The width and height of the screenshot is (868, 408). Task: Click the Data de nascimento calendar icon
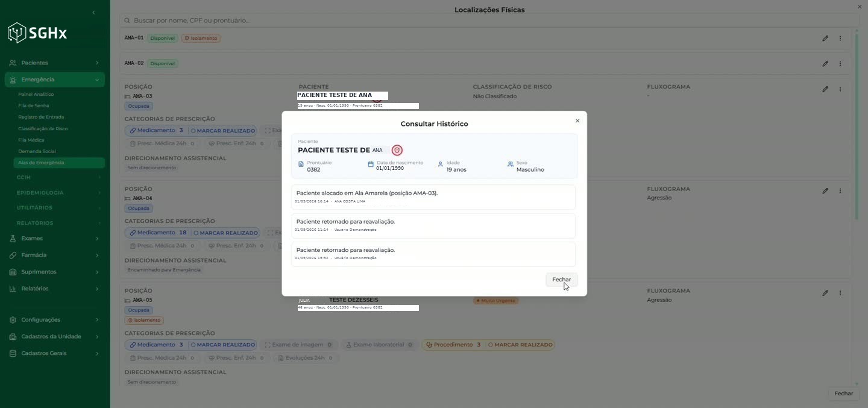(371, 164)
